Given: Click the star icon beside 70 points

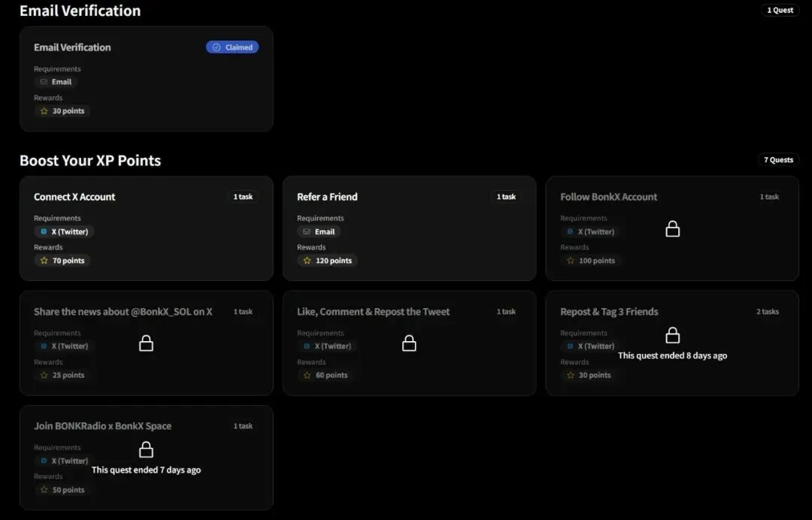Looking at the screenshot, I should [x=44, y=260].
